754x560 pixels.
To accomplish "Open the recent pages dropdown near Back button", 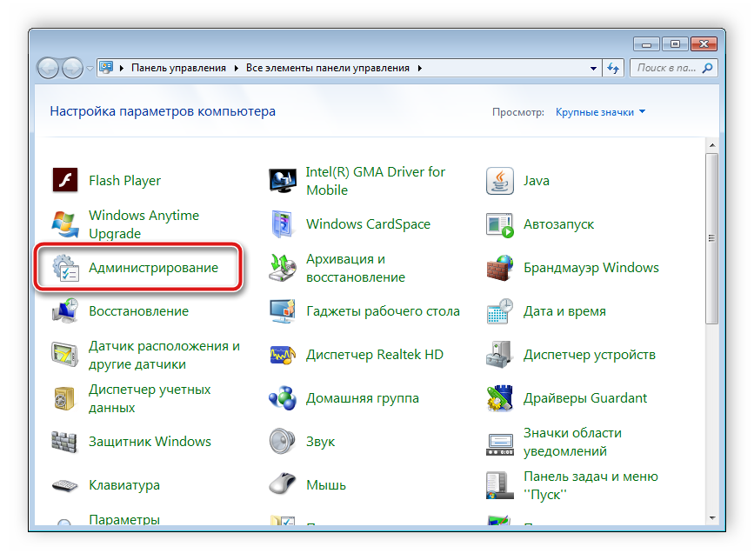I will tap(90, 69).
